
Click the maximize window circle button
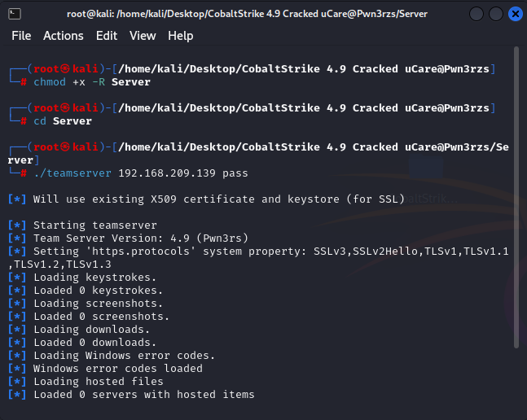point(496,14)
